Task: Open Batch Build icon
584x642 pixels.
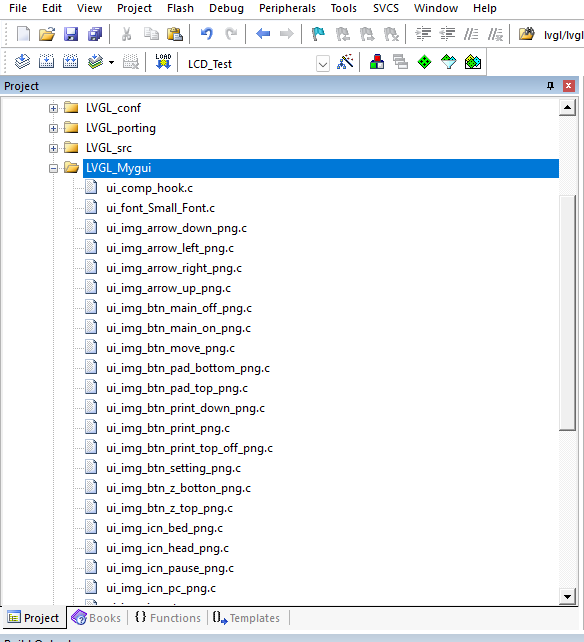Action: (x=95, y=62)
